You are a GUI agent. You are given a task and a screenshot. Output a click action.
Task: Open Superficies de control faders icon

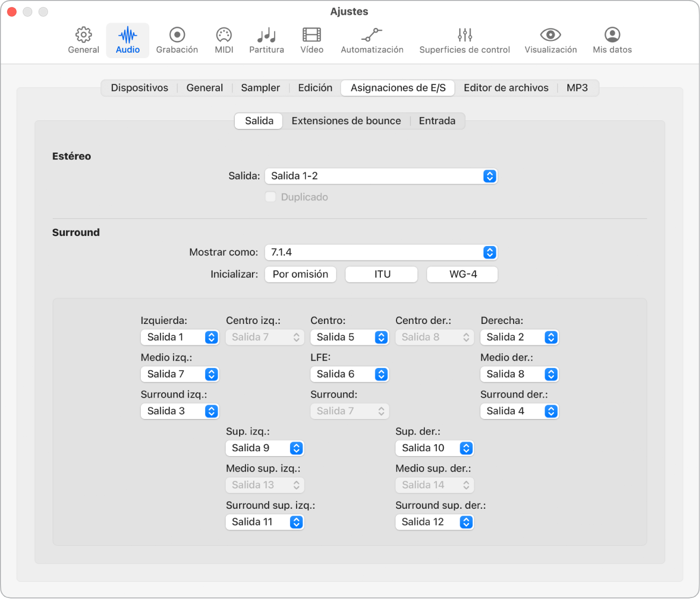[x=465, y=35]
